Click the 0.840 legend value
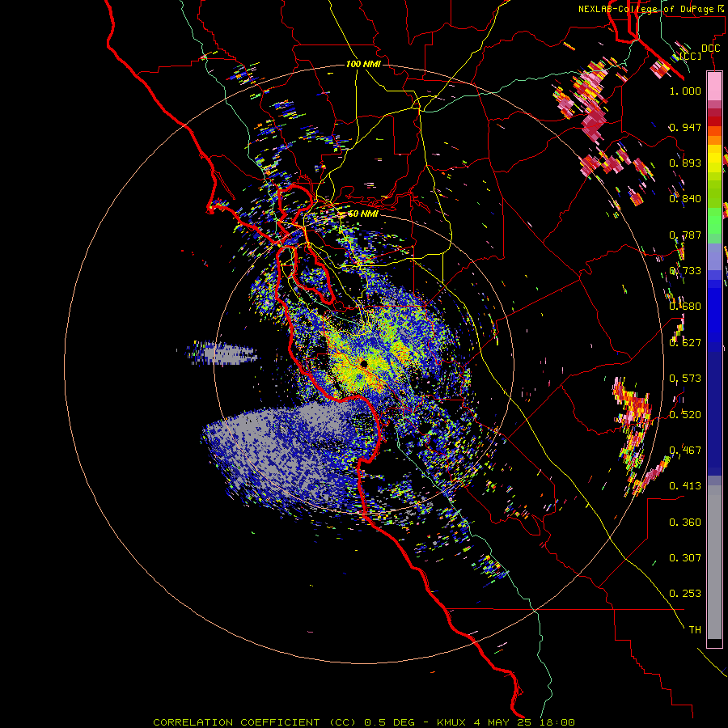The width and height of the screenshot is (728, 728). point(685,199)
